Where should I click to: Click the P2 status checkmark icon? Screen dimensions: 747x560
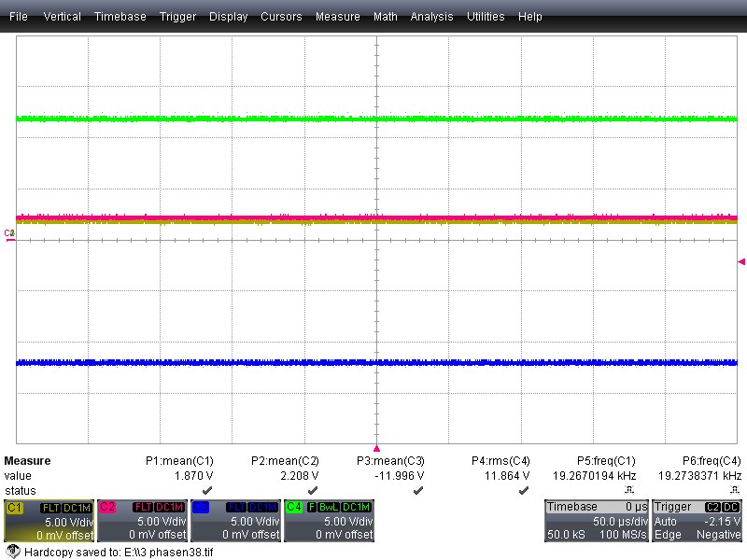[313, 490]
